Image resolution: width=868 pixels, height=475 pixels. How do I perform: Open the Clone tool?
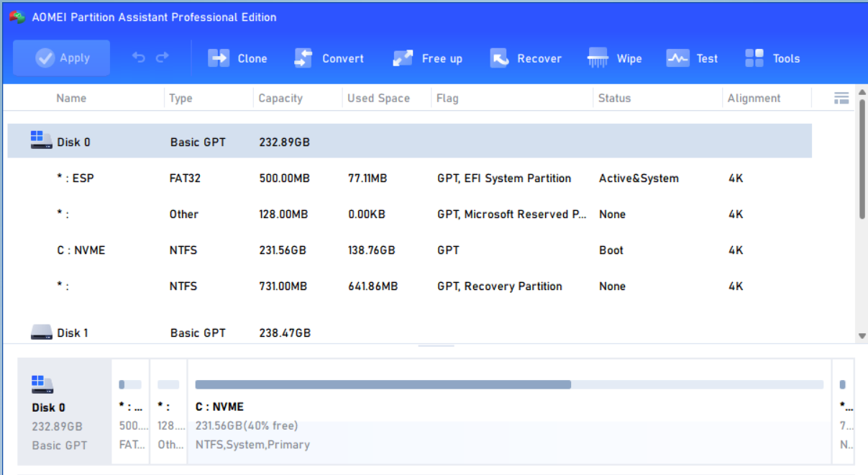(237, 59)
